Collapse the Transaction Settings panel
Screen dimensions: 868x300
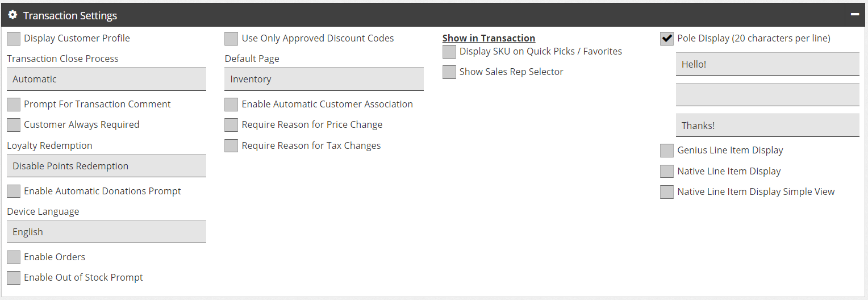[x=854, y=15]
